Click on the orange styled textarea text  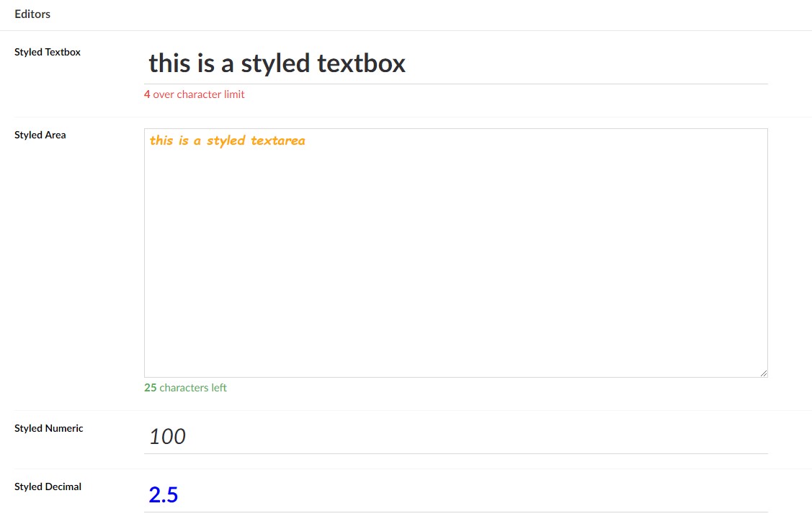(x=228, y=141)
